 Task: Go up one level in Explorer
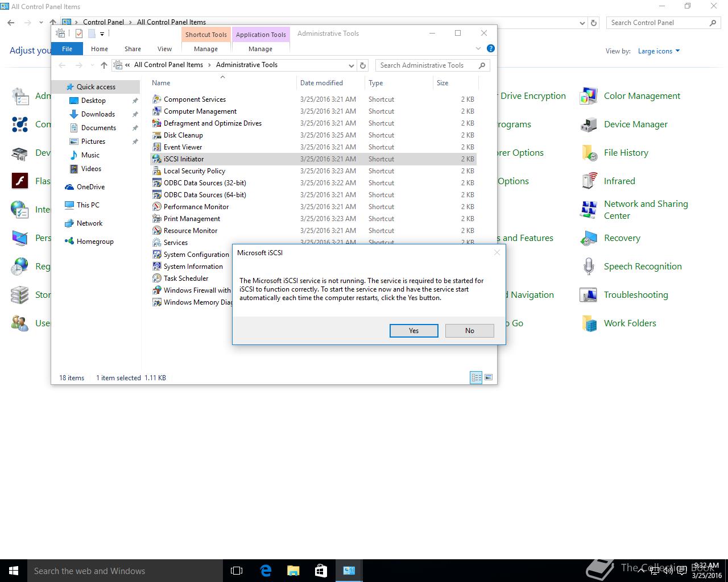(104, 65)
